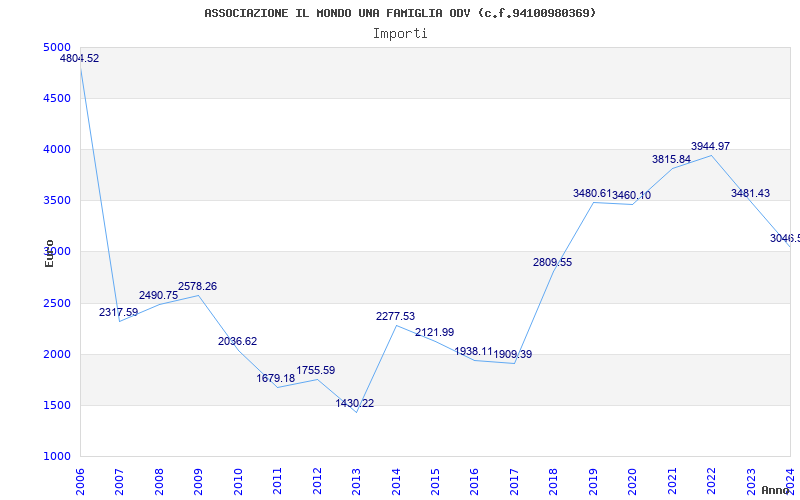
Task: Click the 3481.43 data label
Action: point(751,193)
